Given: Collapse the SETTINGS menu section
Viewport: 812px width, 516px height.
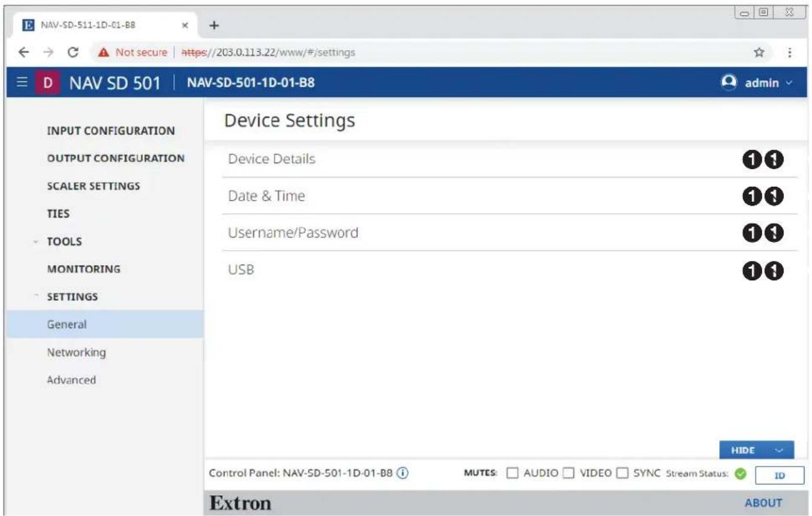Looking at the screenshot, I should pyautogui.click(x=72, y=297).
